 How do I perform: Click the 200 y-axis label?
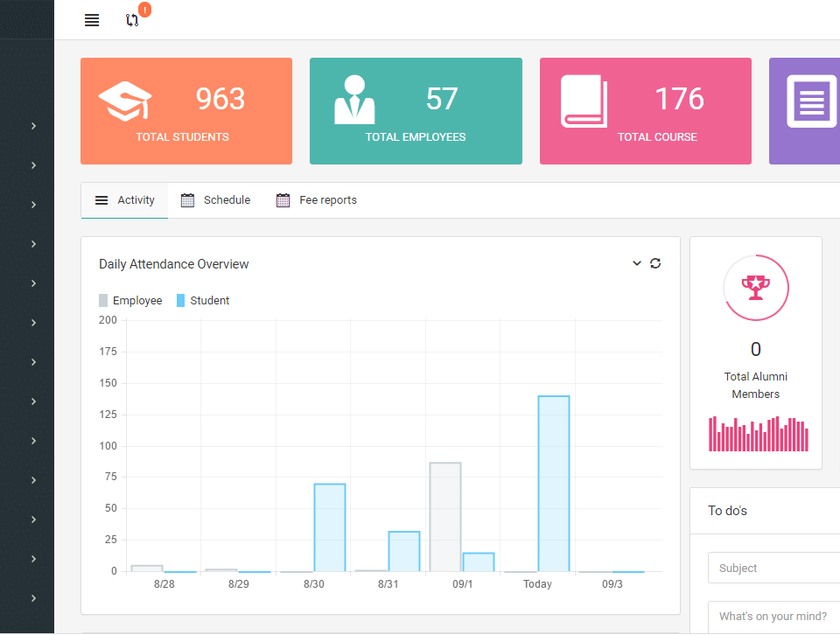pos(108,320)
